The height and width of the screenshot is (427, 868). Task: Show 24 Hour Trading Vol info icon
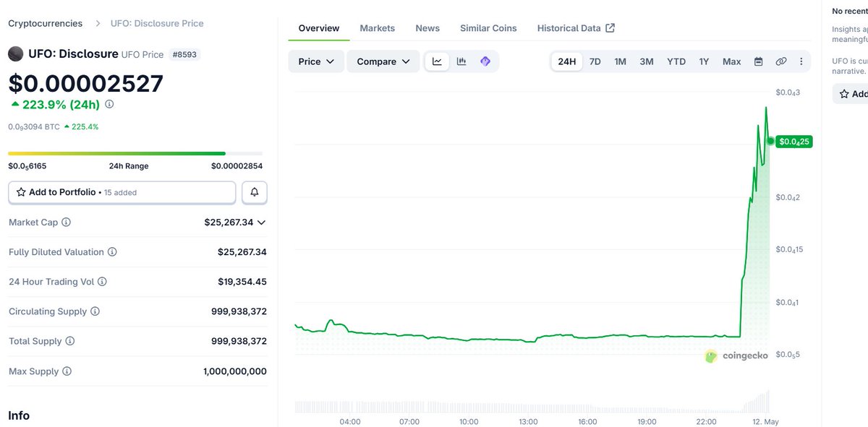point(102,282)
